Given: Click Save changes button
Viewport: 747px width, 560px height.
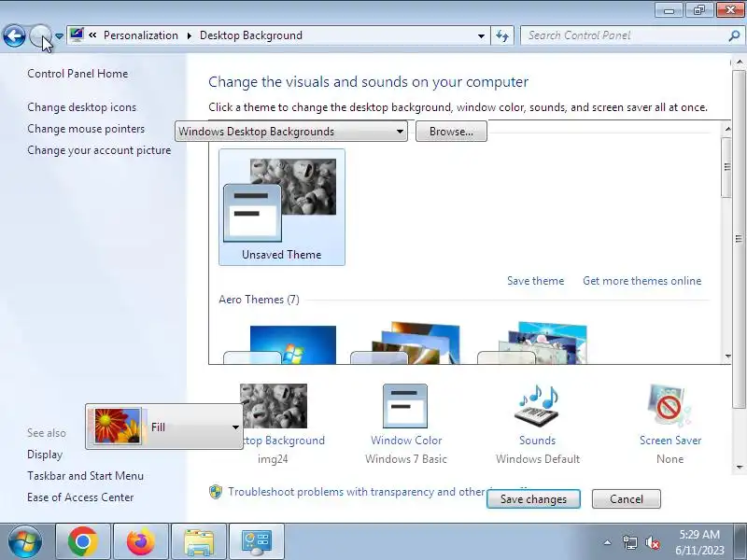Looking at the screenshot, I should pyautogui.click(x=533, y=498).
